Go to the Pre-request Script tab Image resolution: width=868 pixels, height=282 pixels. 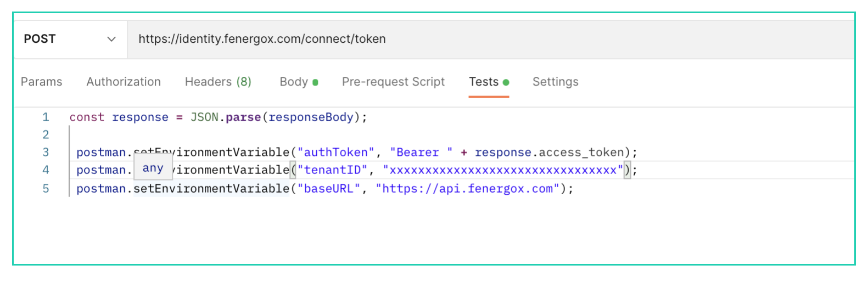393,82
